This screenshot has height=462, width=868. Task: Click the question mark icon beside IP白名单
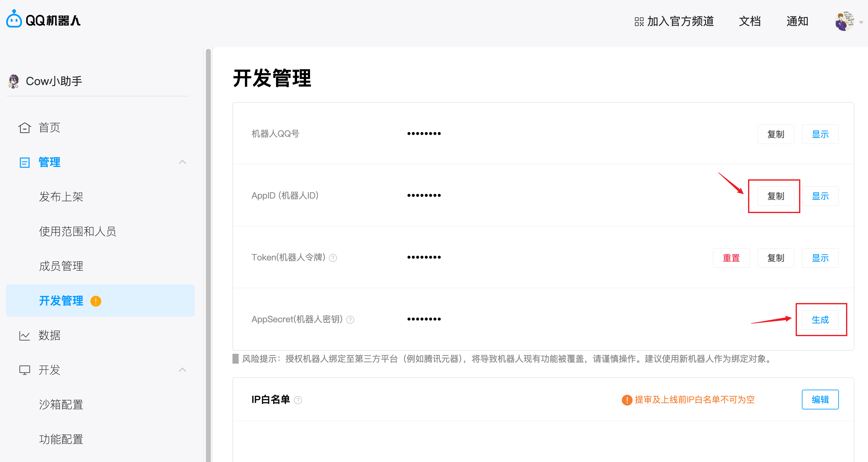coord(298,400)
